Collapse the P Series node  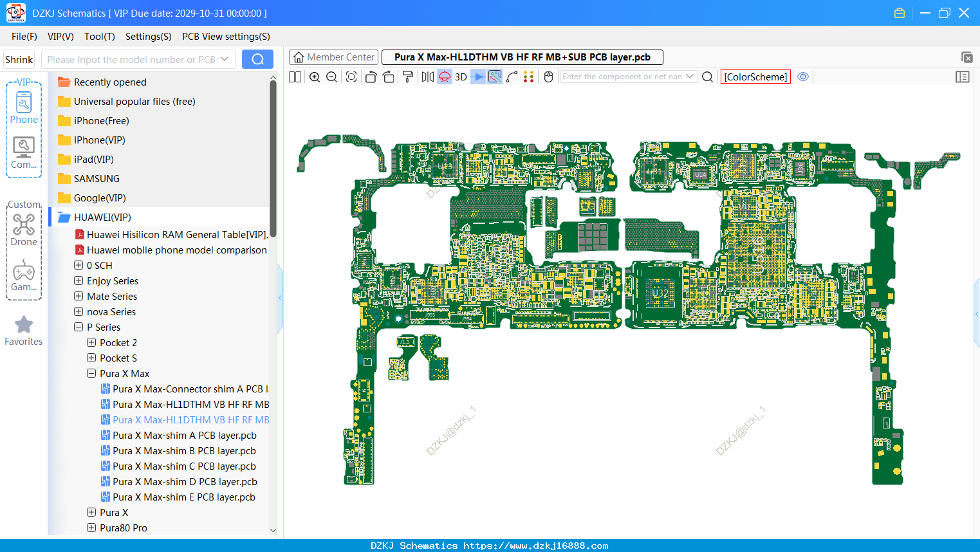[x=79, y=327]
